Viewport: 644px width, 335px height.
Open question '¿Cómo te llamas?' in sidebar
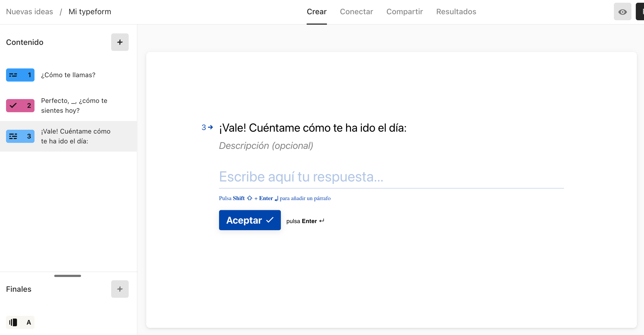[68, 75]
